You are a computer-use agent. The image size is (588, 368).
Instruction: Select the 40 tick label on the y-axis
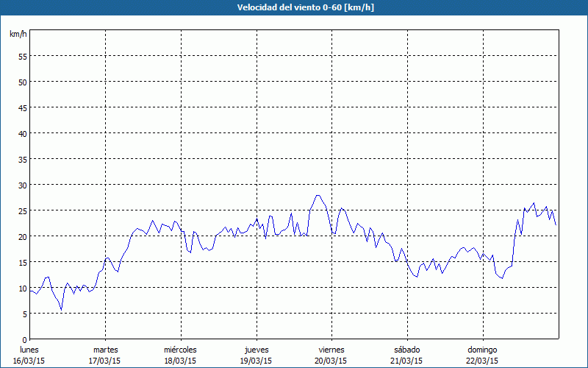pyautogui.click(x=22, y=133)
